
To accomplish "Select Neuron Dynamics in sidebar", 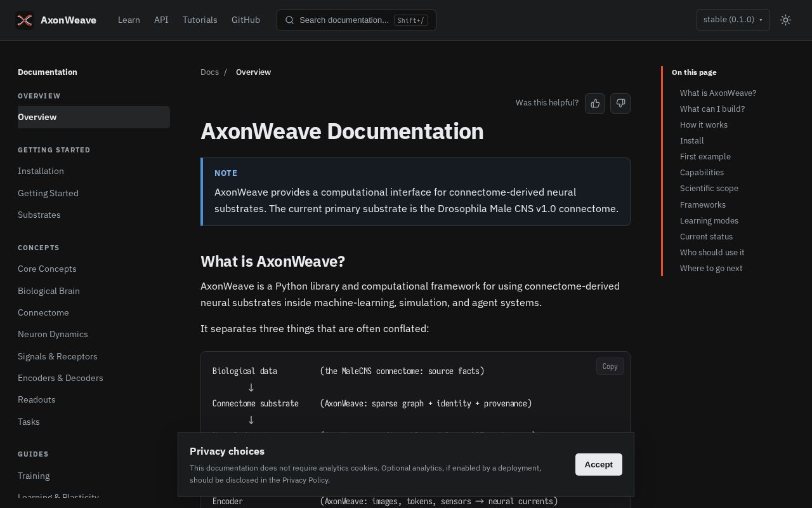I will pyautogui.click(x=53, y=334).
